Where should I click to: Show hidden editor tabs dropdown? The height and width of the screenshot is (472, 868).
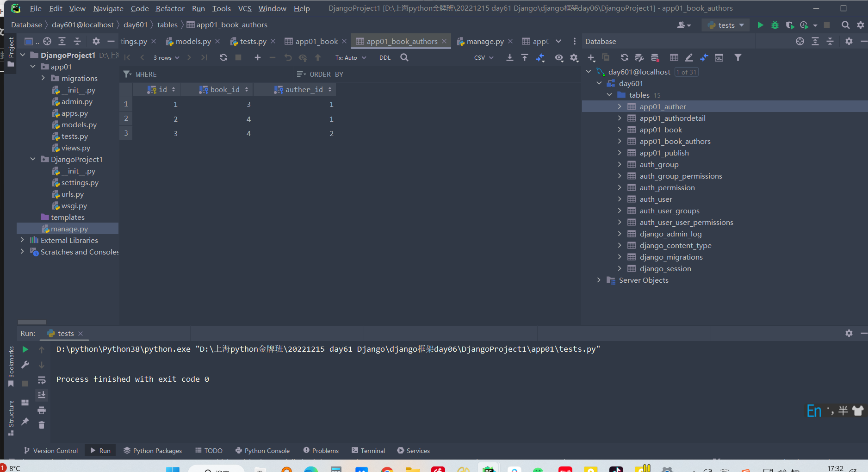(558, 41)
